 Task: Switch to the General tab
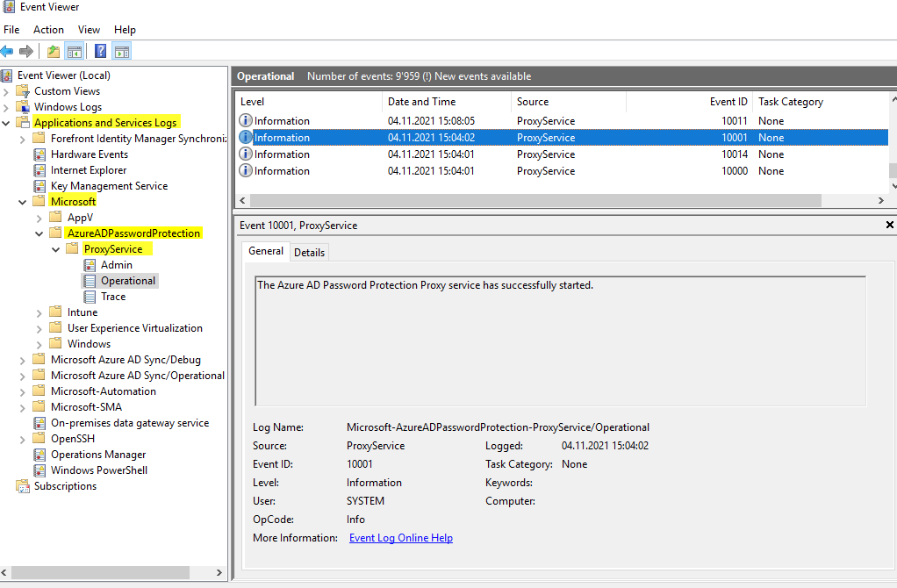(265, 251)
